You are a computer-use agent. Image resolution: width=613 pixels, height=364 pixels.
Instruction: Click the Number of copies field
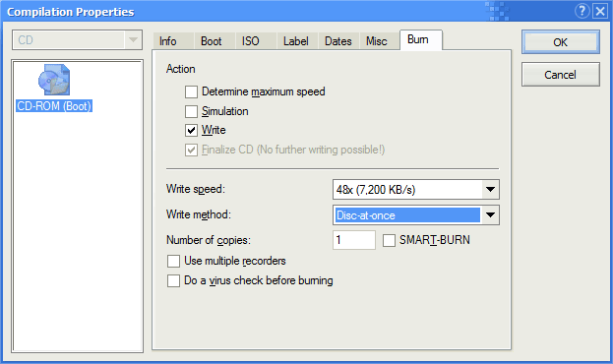tap(354, 240)
